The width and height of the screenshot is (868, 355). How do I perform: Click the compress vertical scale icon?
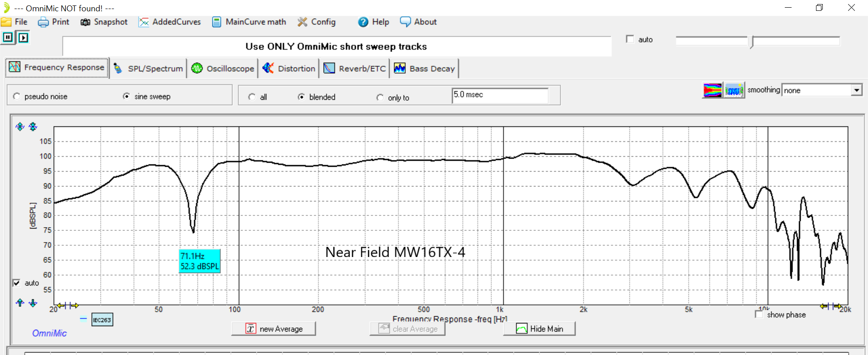pos(33,126)
